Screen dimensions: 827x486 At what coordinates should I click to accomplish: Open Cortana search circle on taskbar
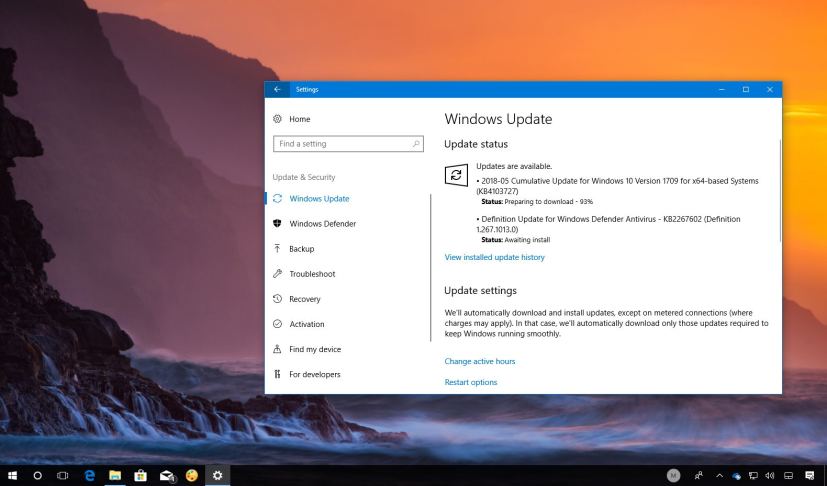point(37,475)
